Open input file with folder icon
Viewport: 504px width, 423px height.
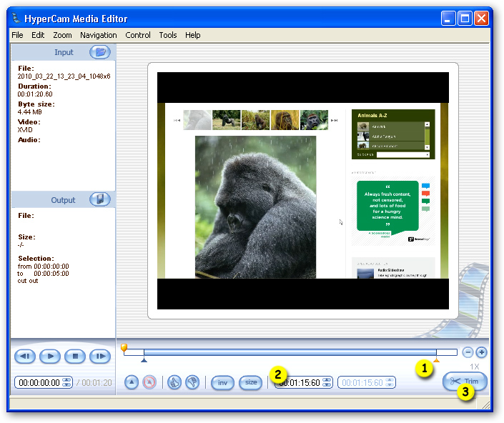pos(100,52)
